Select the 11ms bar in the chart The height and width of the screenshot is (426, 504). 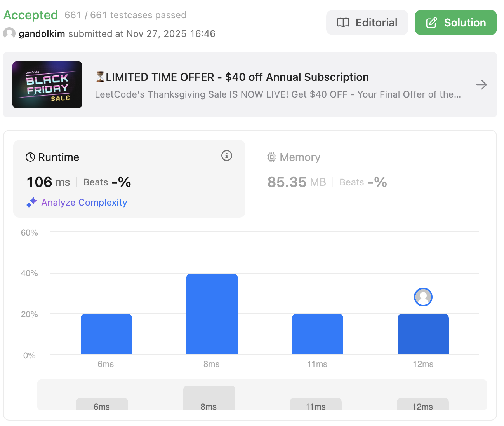click(318, 334)
